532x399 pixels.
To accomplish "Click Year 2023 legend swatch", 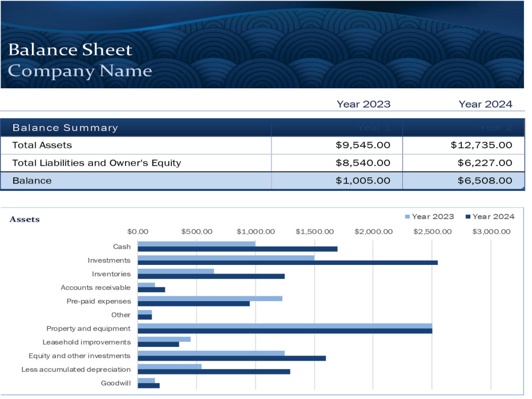I will (408, 217).
